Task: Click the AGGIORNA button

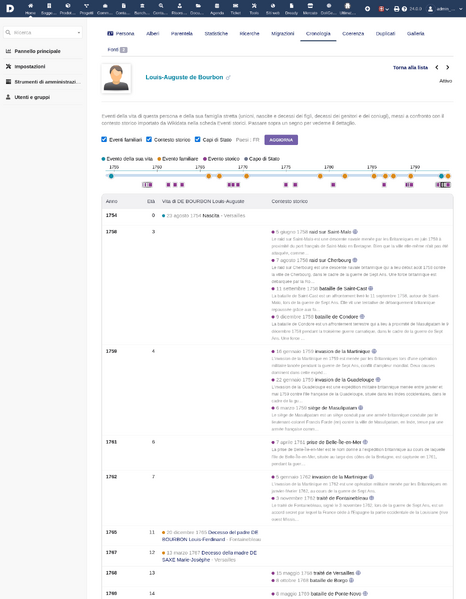Action: [x=281, y=140]
